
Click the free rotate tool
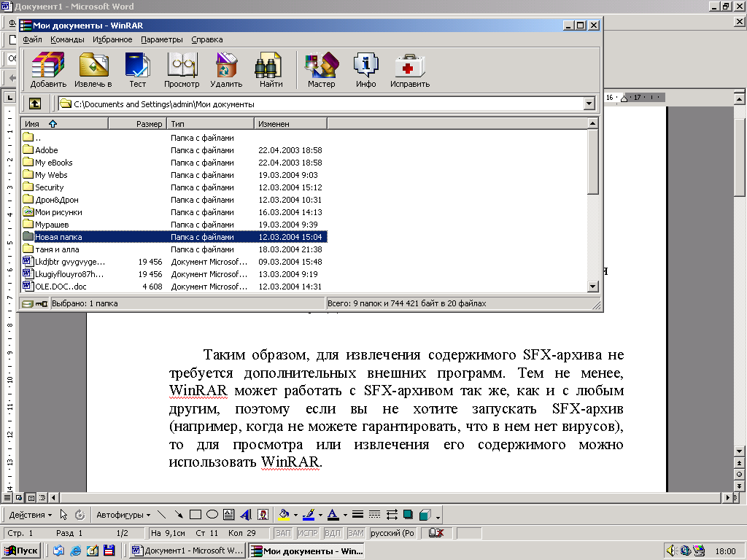80,515
